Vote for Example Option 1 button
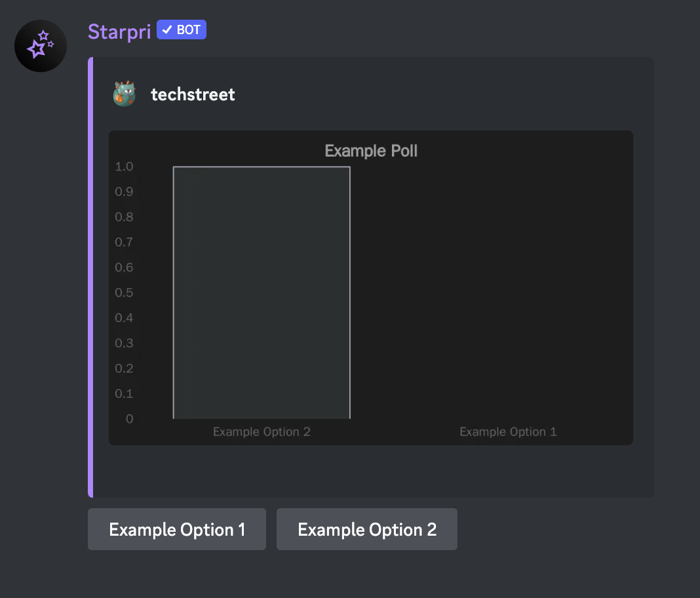The image size is (700, 598). (177, 529)
